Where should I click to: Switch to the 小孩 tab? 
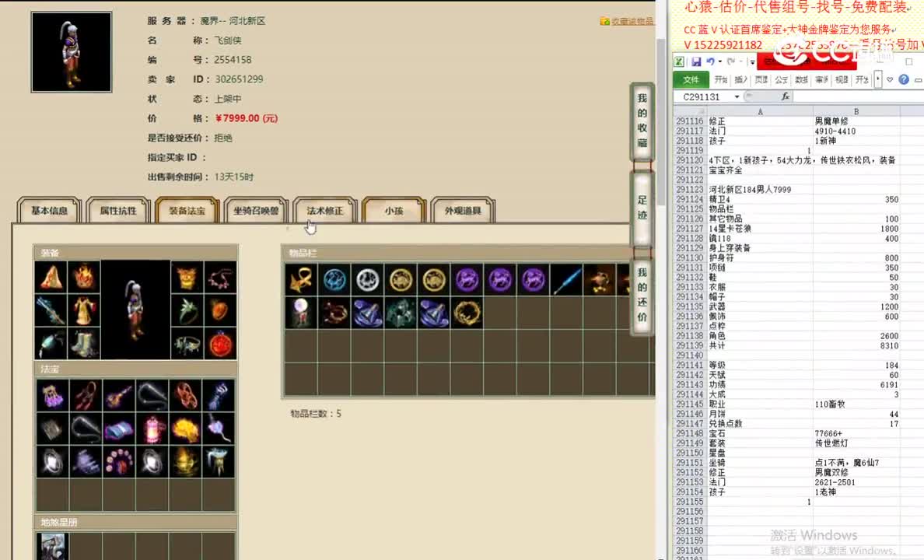393,210
